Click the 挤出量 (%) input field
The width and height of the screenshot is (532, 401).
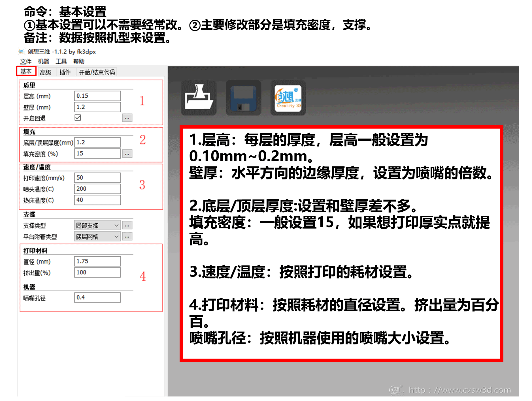(97, 272)
